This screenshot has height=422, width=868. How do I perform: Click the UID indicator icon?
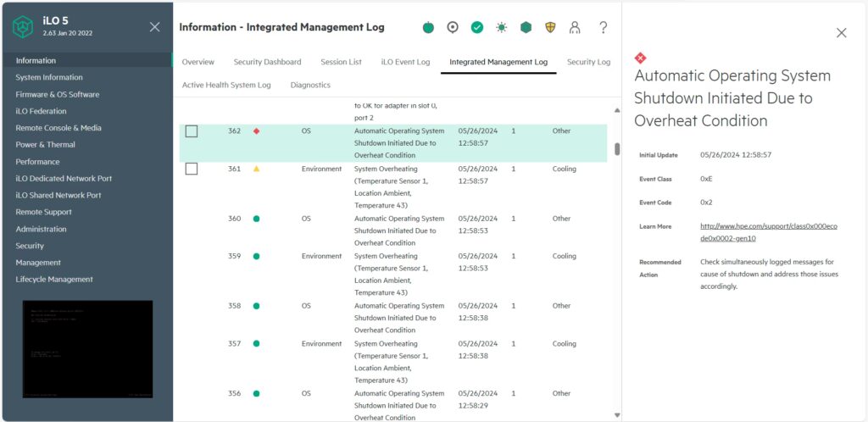tap(453, 27)
